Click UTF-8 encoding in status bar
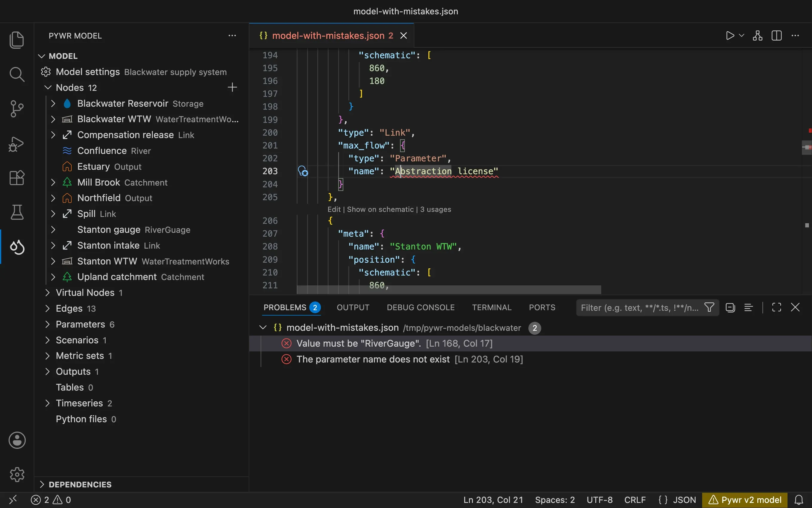Screen dimensions: 812x508 600,500
